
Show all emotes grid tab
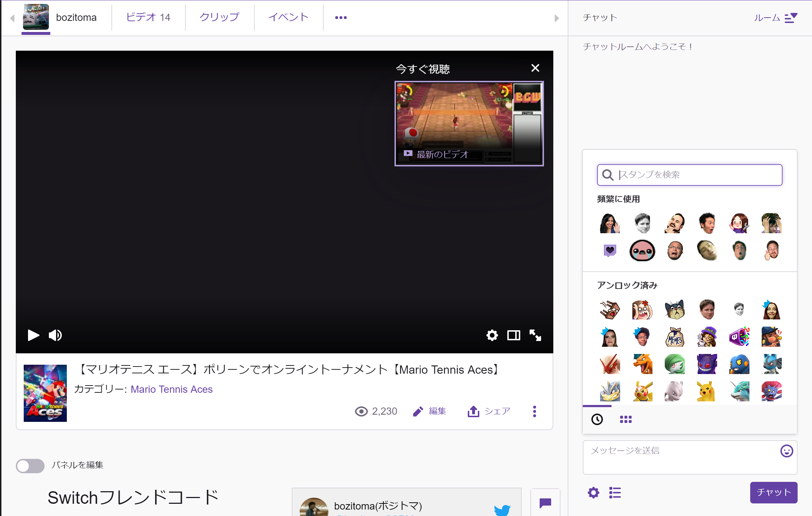(x=626, y=419)
